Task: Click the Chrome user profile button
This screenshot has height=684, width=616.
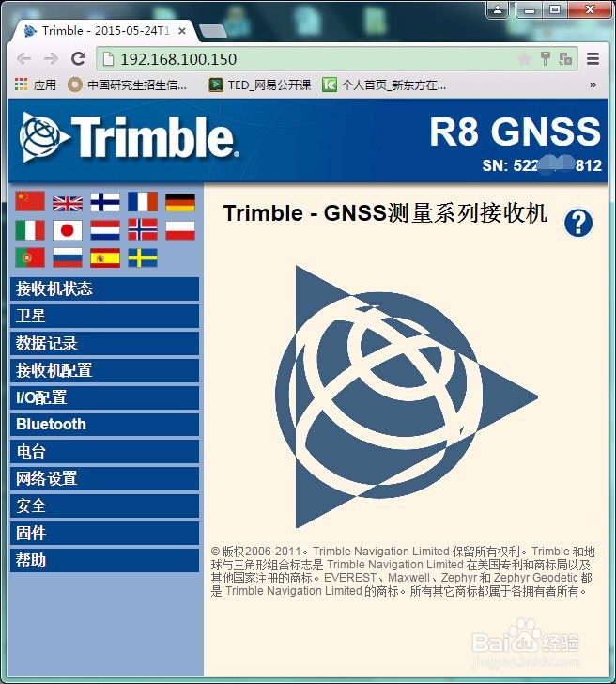Action: click(x=497, y=9)
